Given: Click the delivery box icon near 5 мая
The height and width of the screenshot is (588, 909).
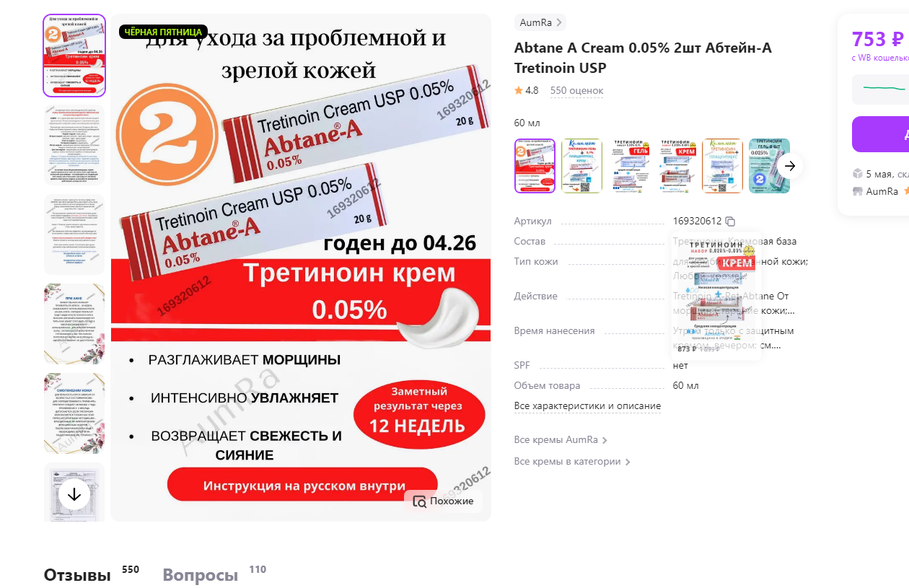Looking at the screenshot, I should point(858,173).
